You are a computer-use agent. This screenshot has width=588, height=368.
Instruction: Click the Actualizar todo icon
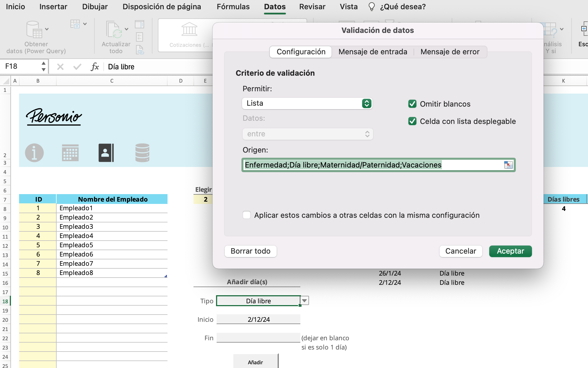[x=114, y=29]
